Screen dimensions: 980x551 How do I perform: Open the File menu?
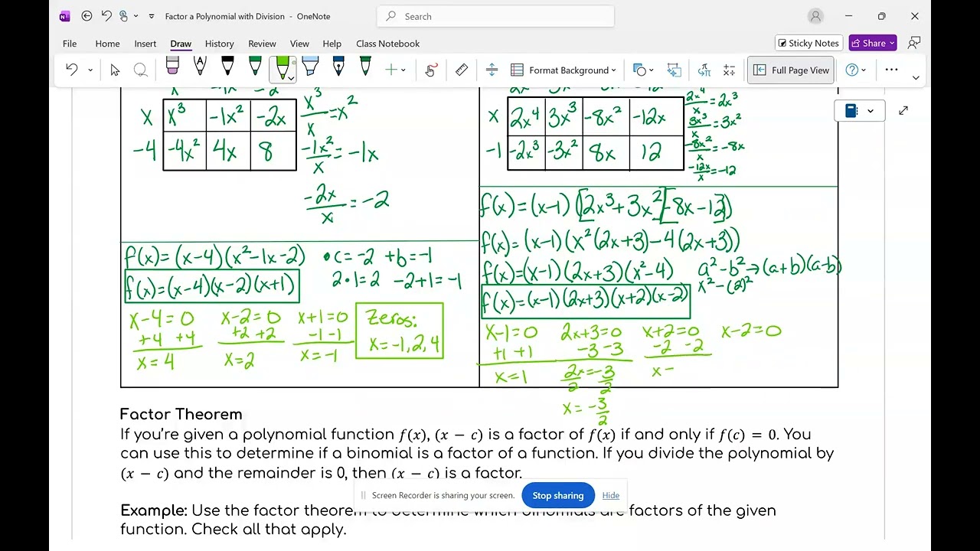70,44
